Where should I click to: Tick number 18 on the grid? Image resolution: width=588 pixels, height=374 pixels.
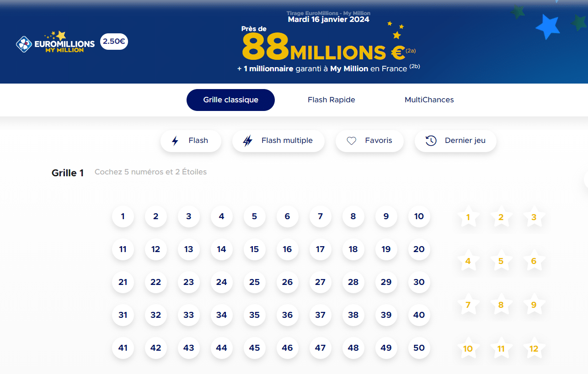(353, 249)
